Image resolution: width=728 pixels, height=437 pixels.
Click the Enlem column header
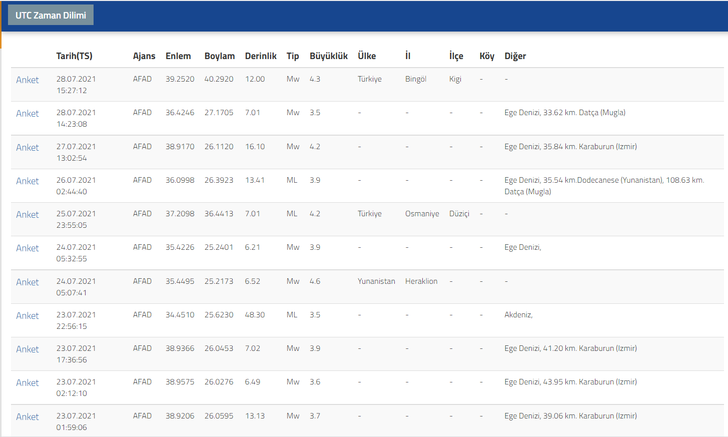[177, 55]
